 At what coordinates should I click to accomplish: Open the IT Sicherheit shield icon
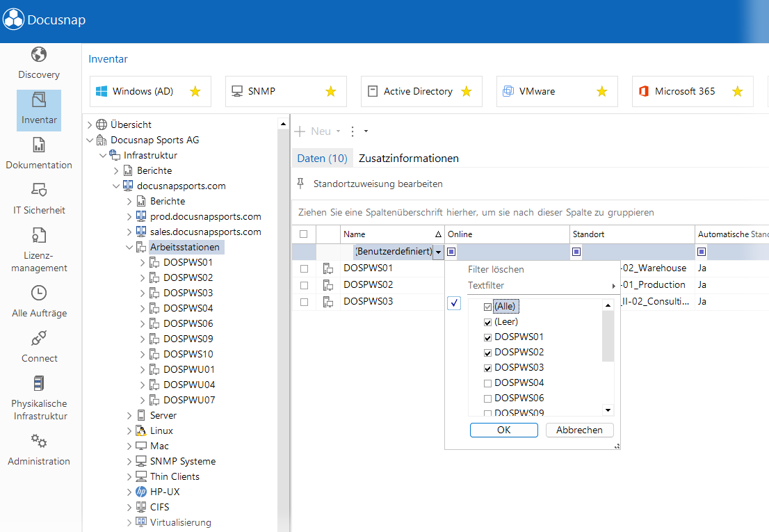[x=39, y=190]
